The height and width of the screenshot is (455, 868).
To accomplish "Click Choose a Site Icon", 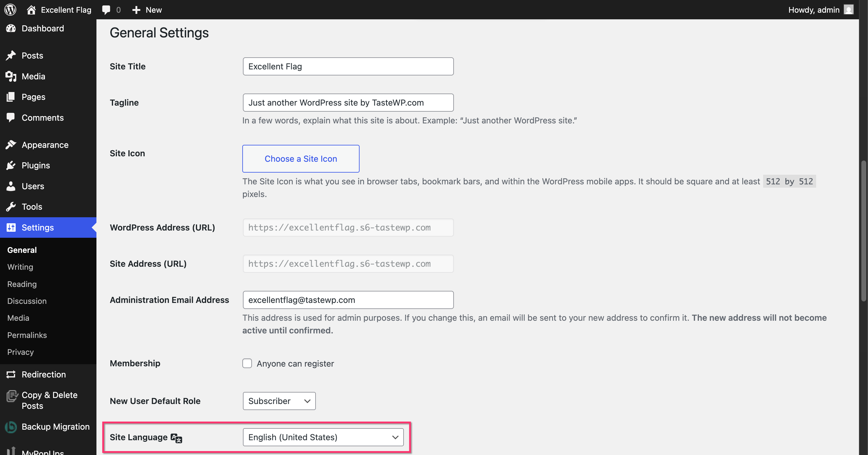I will click(300, 158).
